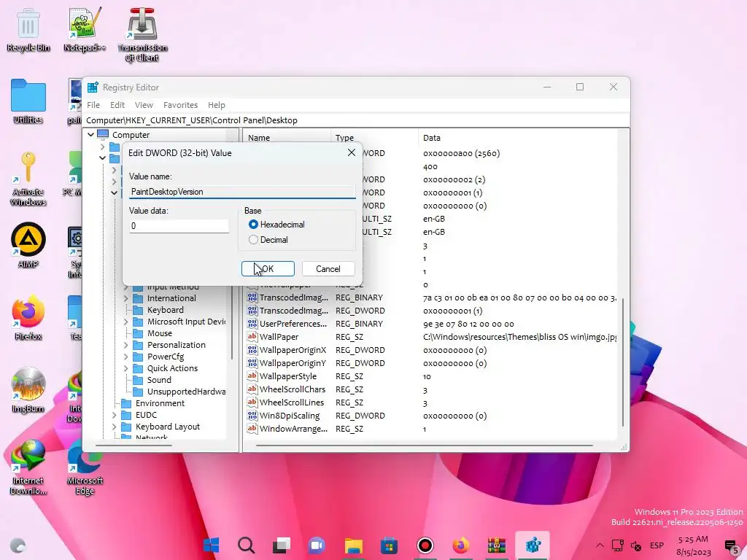
Task: Open the Utilities folder on desktop
Action: coord(28,101)
